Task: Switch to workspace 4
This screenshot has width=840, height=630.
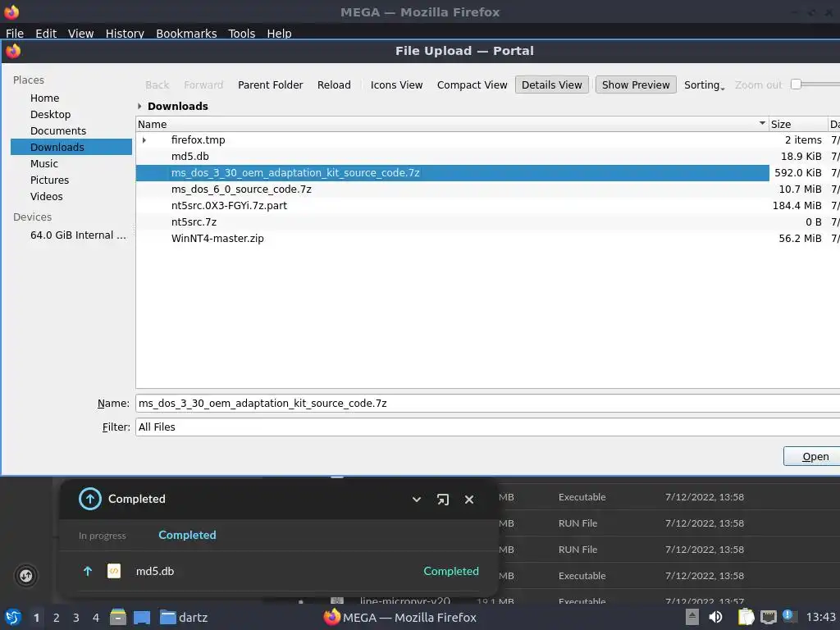Action: 95,618
